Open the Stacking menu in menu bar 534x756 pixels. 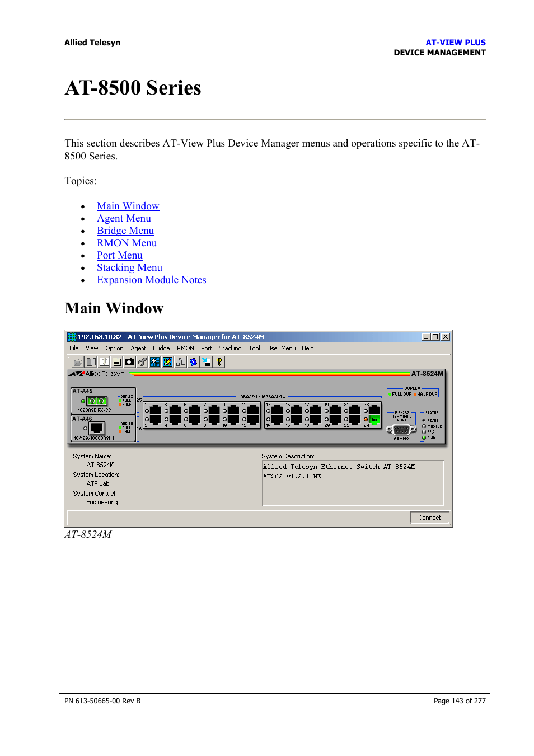[x=230, y=348]
